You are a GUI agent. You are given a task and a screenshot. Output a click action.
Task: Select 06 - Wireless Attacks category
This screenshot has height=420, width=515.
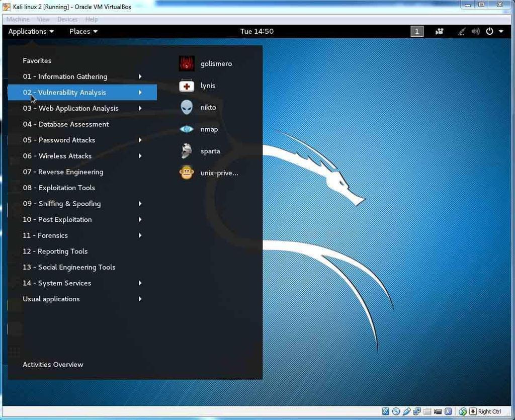pyautogui.click(x=82, y=155)
